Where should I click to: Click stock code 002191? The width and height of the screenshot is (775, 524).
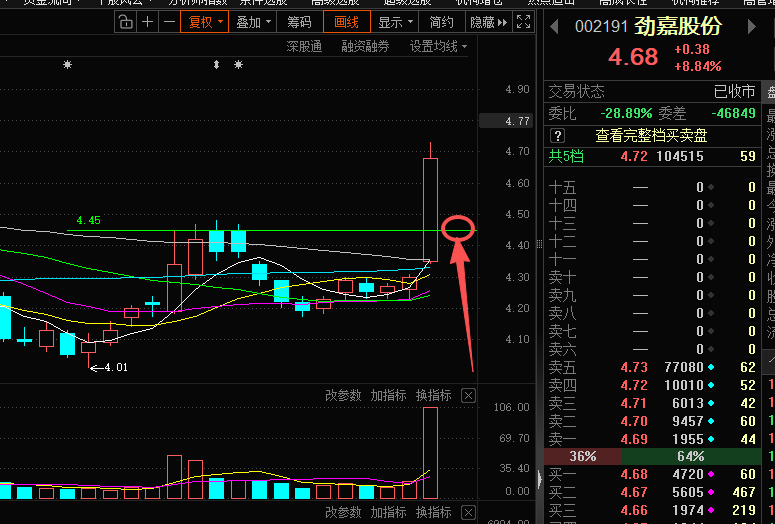point(602,27)
